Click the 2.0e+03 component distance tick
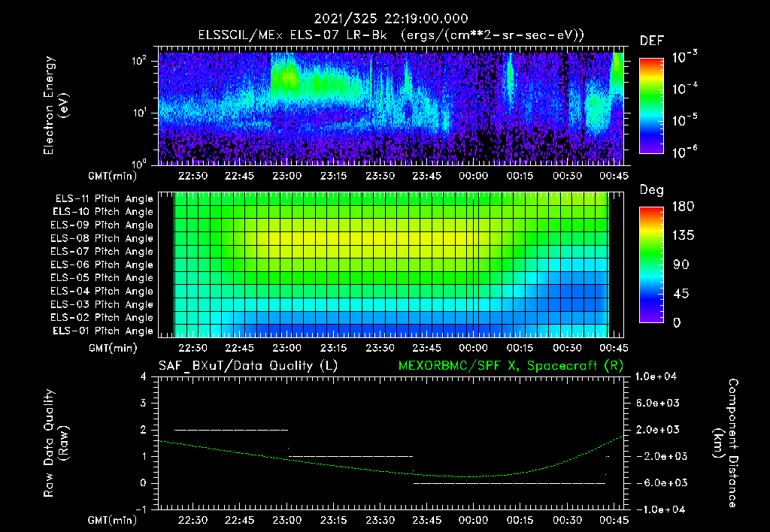 (657, 429)
